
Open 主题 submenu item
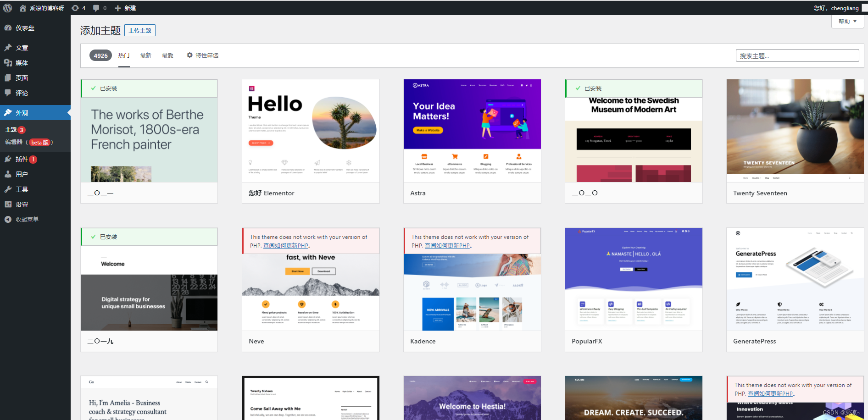pos(15,130)
